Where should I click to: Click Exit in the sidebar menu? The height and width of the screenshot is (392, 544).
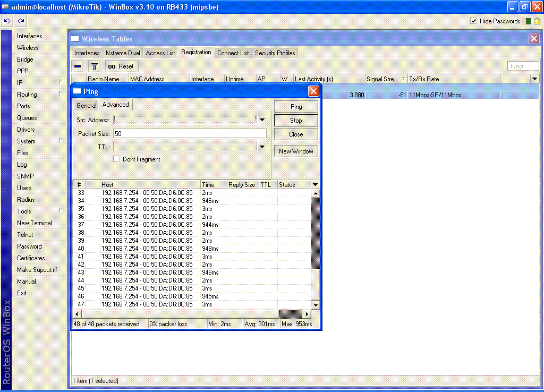[x=21, y=293]
